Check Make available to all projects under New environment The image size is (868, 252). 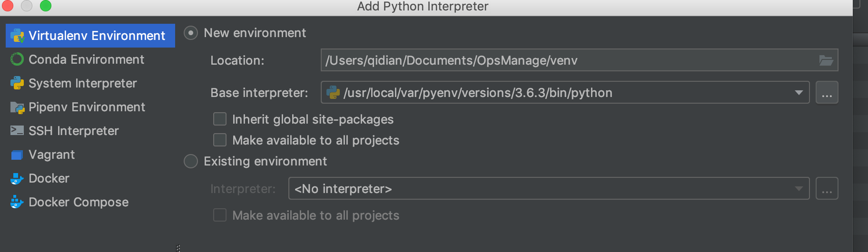[220, 140]
